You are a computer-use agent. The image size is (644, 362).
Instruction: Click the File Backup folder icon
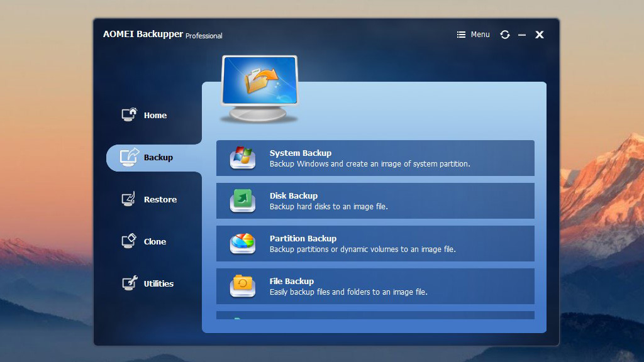click(x=242, y=286)
